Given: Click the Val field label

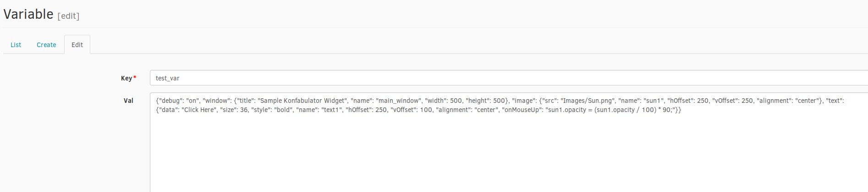Looking at the screenshot, I should pyautogui.click(x=128, y=101).
